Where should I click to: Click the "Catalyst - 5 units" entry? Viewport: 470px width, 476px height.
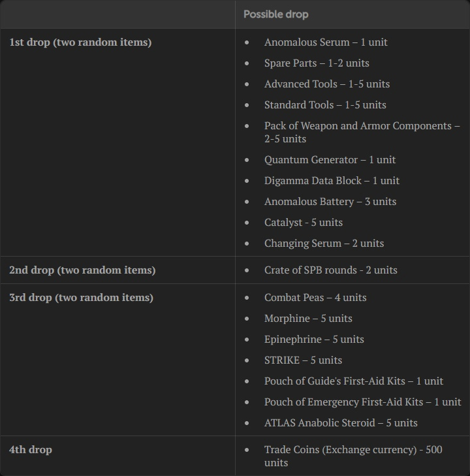pos(304,223)
